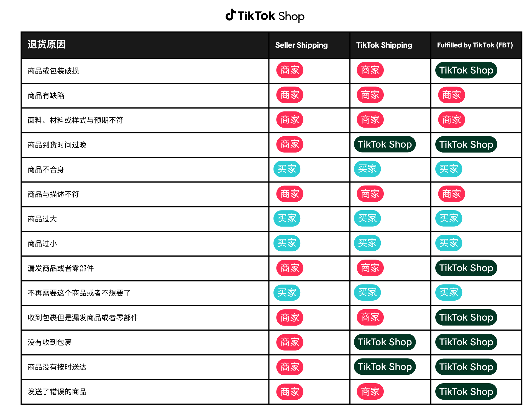Select the Seller Shipping column header

(301, 45)
